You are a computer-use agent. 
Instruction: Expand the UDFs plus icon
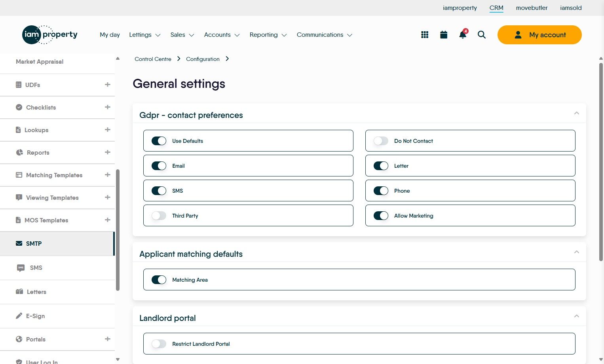107,85
